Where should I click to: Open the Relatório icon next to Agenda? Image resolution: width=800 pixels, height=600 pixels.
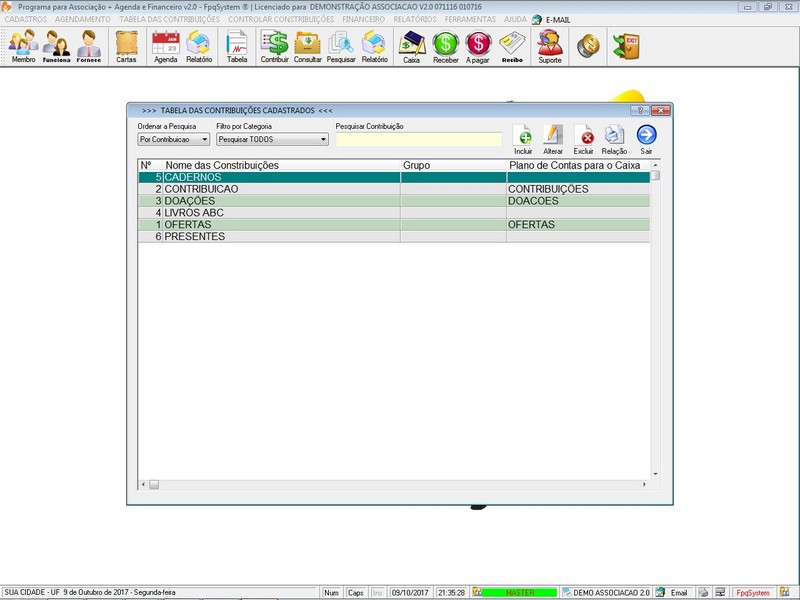coord(198,46)
